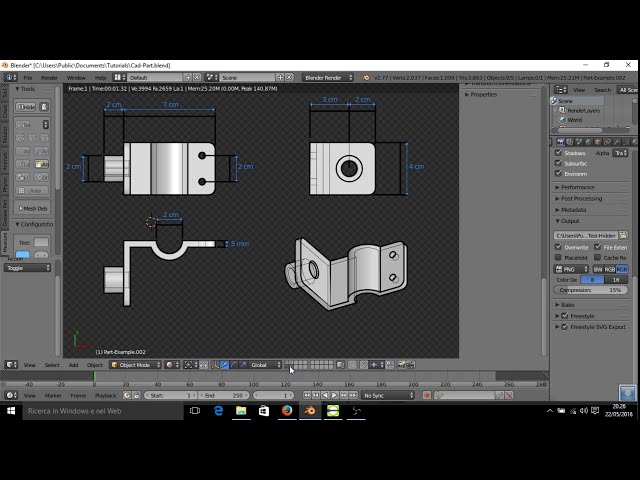Click the Play animation button
Screen dimensions: 640x480
(x=334, y=395)
